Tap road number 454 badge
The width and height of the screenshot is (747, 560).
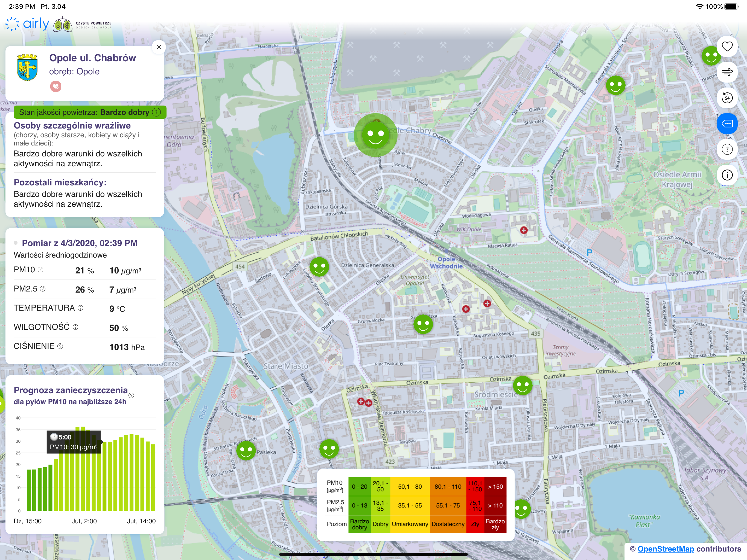coord(240,267)
